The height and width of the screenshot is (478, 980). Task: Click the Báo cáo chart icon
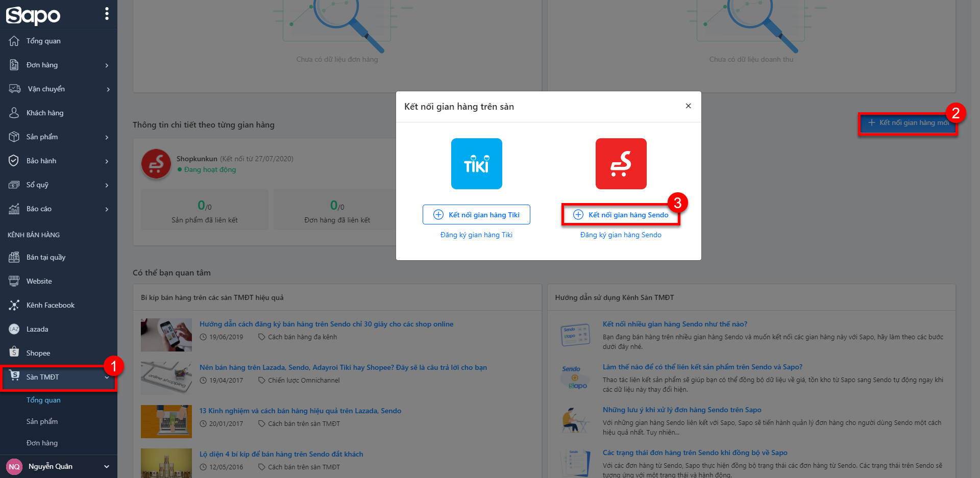pyautogui.click(x=14, y=209)
